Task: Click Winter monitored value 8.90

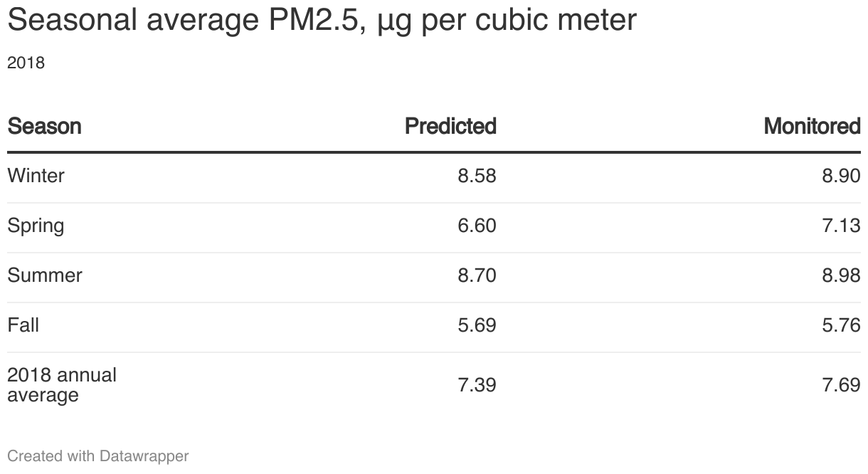Action: pyautogui.click(x=841, y=176)
